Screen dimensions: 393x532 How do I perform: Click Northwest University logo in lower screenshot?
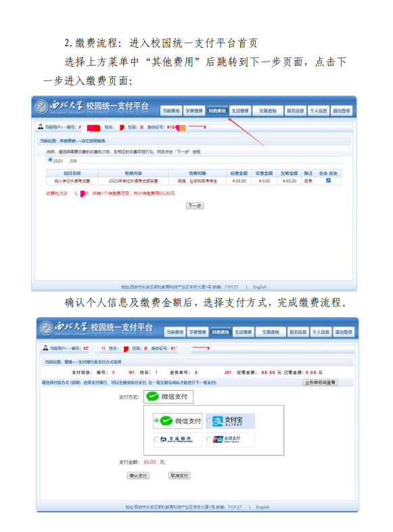pyautogui.click(x=47, y=328)
